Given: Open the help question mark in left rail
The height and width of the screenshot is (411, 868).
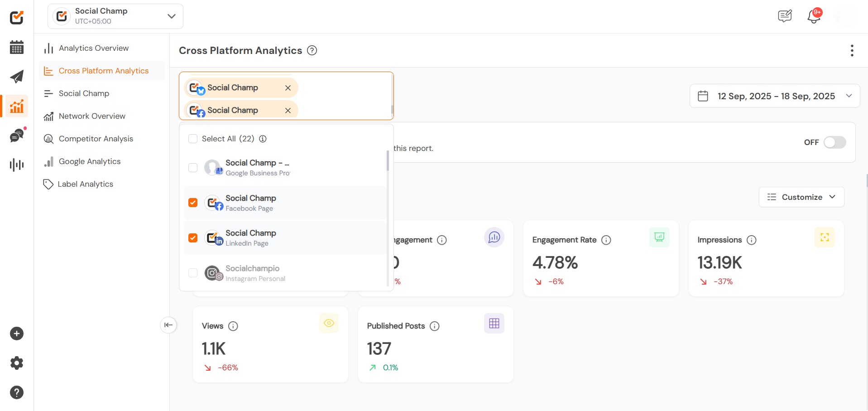Looking at the screenshot, I should (17, 392).
